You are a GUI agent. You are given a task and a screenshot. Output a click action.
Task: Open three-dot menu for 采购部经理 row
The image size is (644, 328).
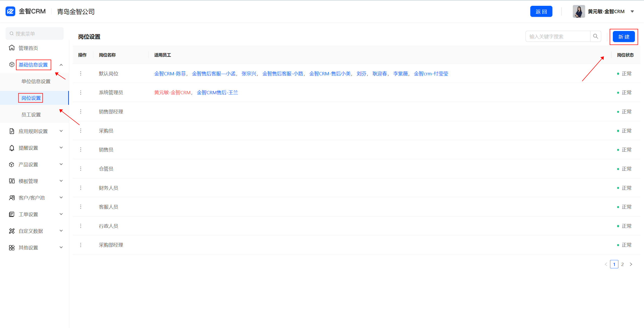click(x=80, y=245)
